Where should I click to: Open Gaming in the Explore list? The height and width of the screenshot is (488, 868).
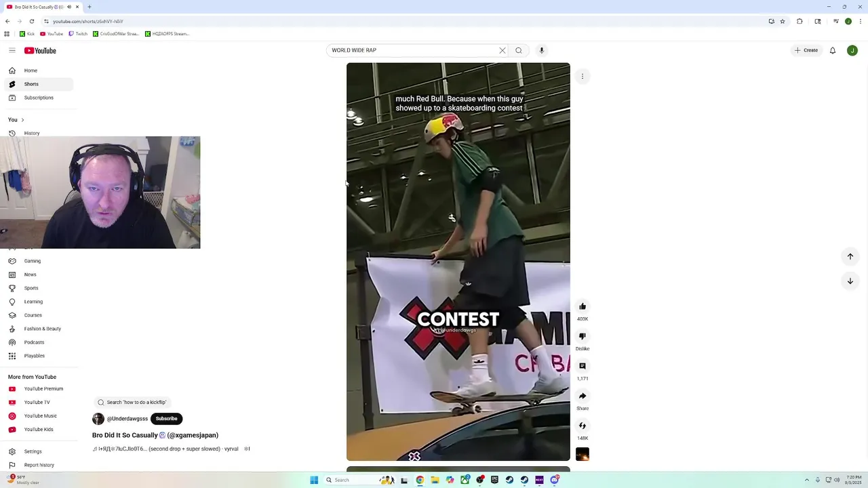tap(39, 261)
